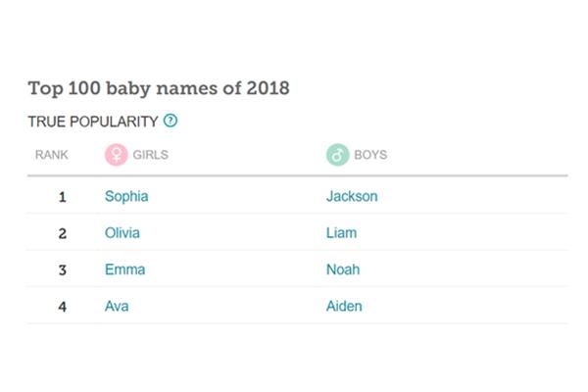Select rank number 4 in the table

tap(63, 307)
